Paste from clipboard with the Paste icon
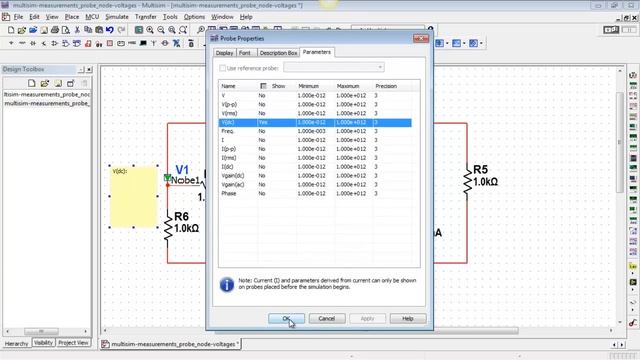Image resolution: width=640 pixels, height=360 pixels. [x=99, y=30]
